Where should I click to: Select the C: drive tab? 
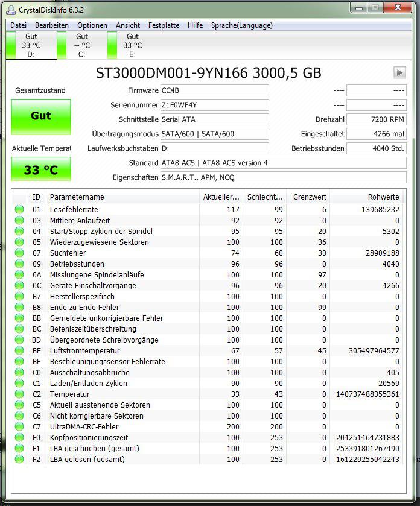pos(81,45)
